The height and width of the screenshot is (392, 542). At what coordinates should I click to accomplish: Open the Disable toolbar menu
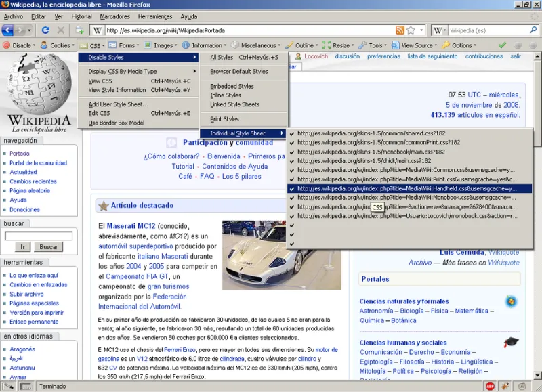tap(20, 45)
